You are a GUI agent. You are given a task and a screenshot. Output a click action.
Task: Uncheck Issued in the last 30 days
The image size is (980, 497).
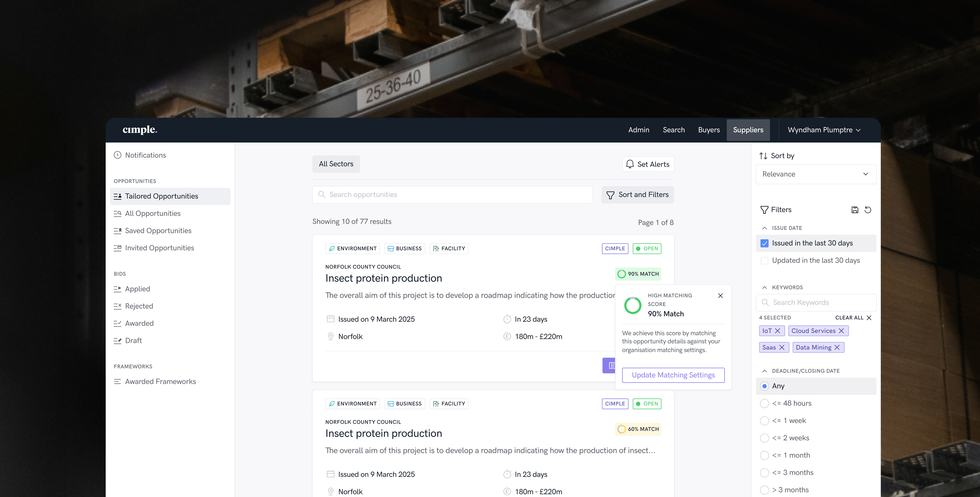764,243
